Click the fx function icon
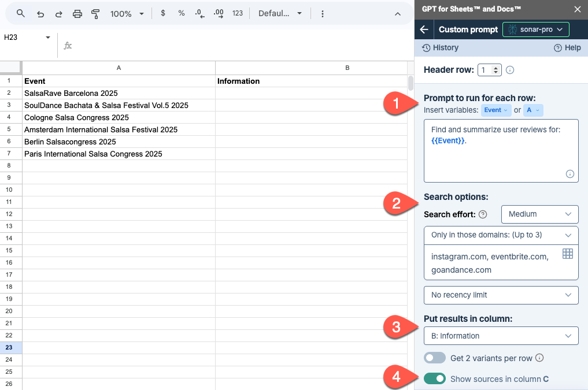588x390 pixels. 68,46
